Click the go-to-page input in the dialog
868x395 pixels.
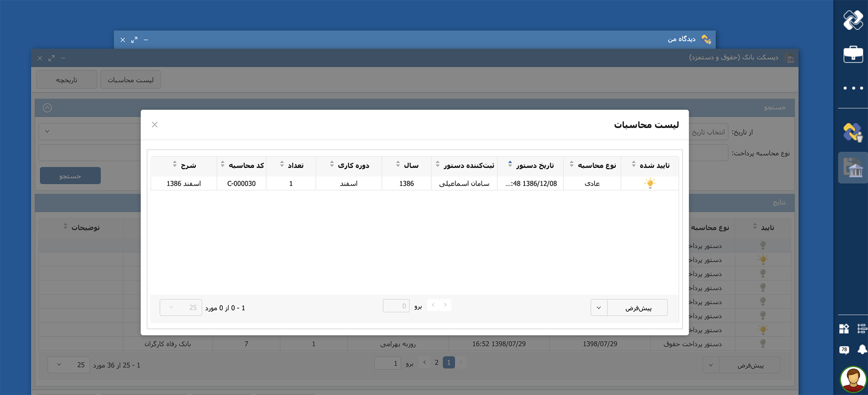(x=396, y=306)
